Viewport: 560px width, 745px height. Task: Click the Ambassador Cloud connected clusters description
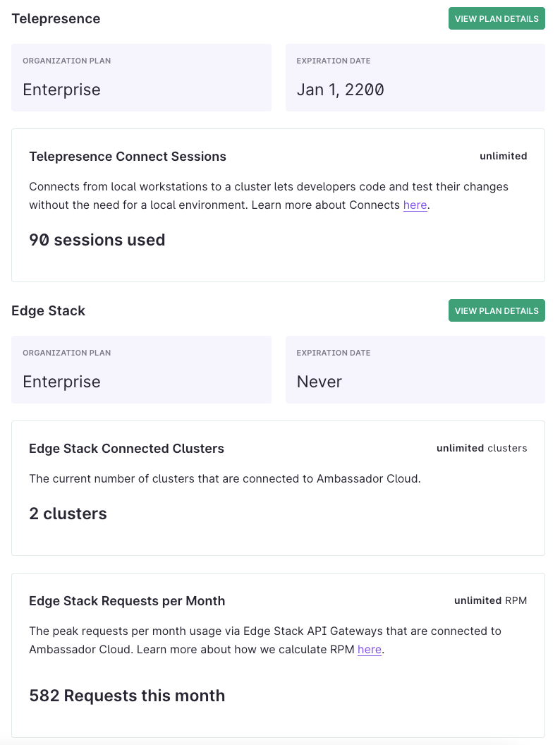coord(225,478)
